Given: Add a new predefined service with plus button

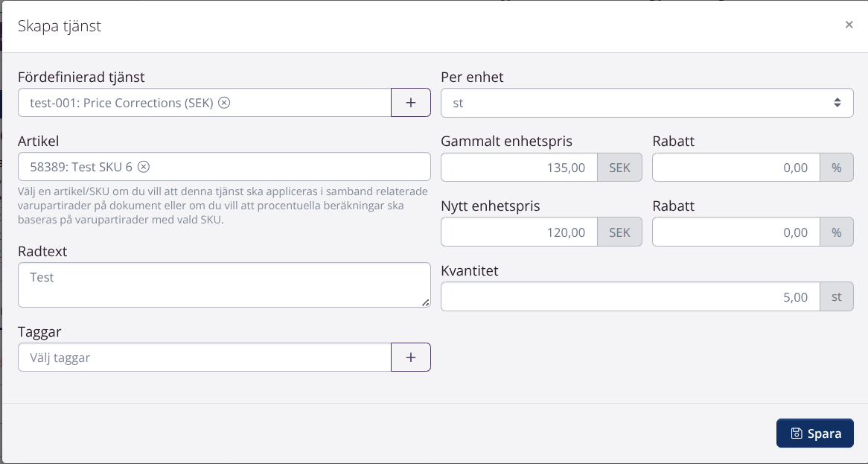Looking at the screenshot, I should (x=411, y=103).
